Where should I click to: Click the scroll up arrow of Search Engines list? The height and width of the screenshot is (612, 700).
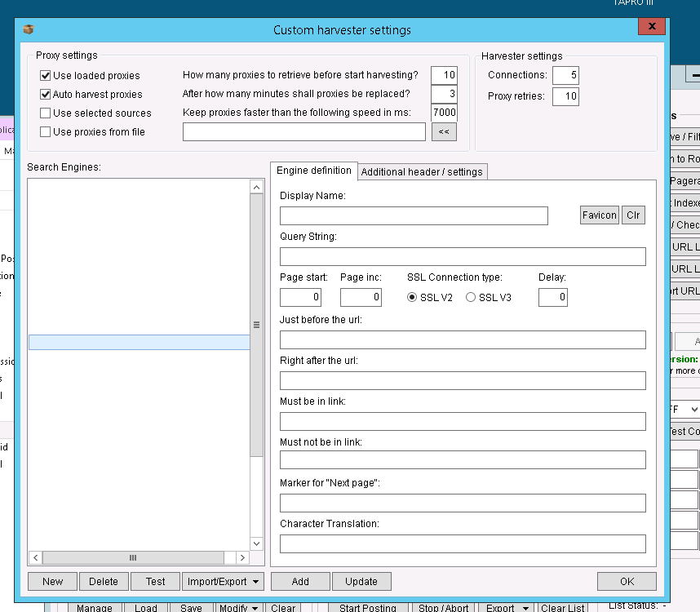(256, 187)
